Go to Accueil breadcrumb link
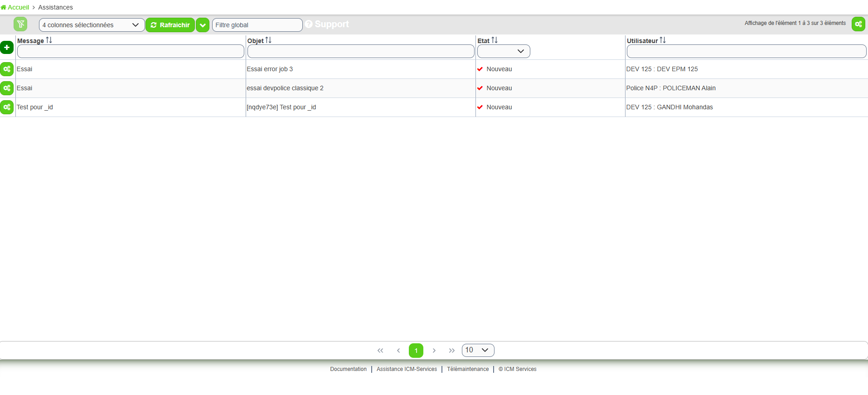 point(15,7)
